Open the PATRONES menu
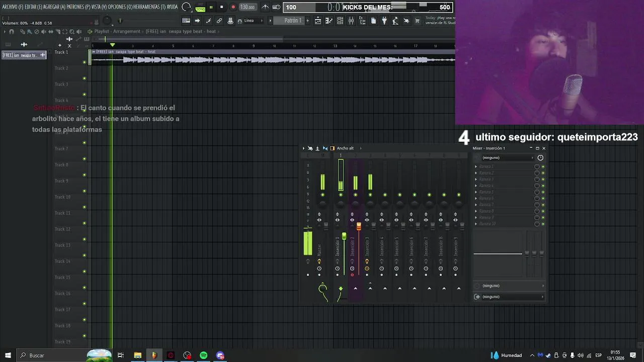Image resolution: width=644 pixels, height=362 pixels. coord(78,7)
